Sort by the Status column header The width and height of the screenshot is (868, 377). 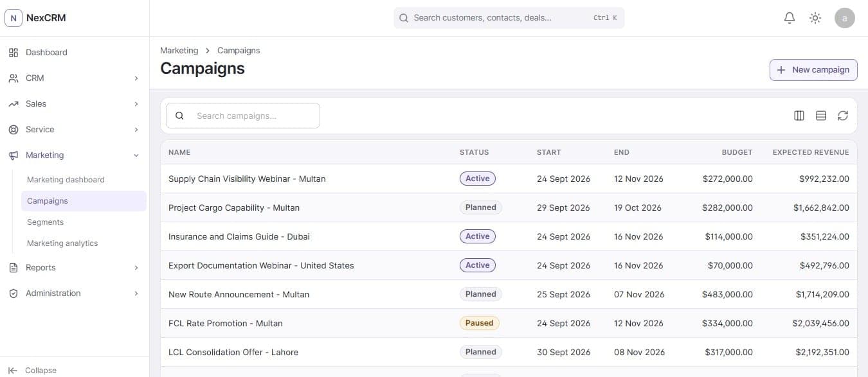point(475,152)
